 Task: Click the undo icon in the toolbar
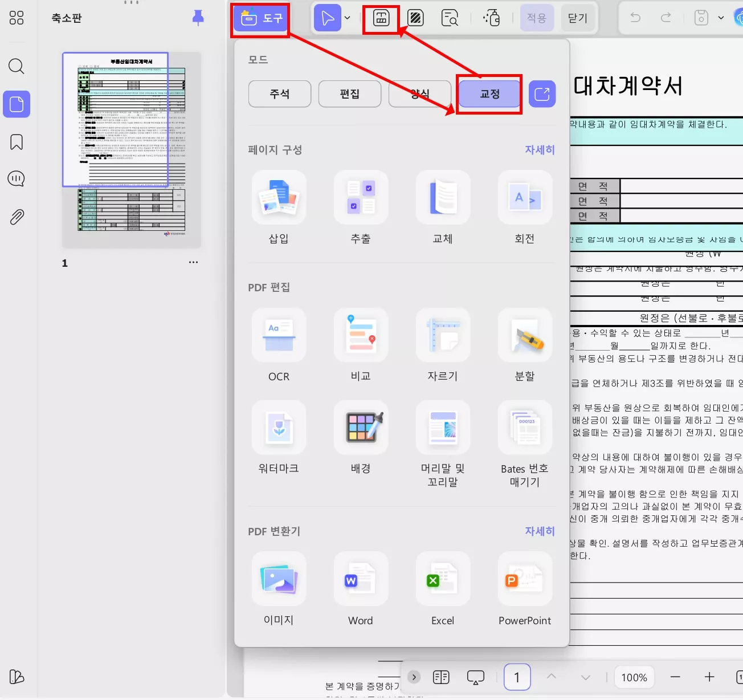(635, 18)
